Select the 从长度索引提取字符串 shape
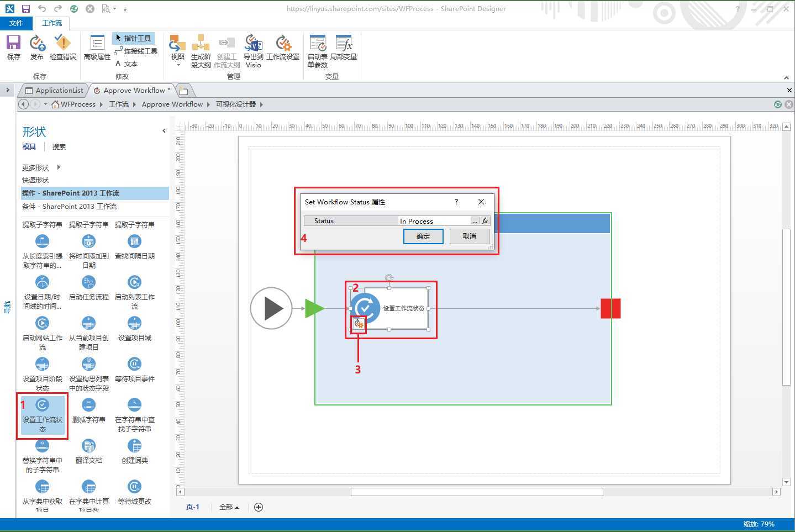 (x=43, y=251)
